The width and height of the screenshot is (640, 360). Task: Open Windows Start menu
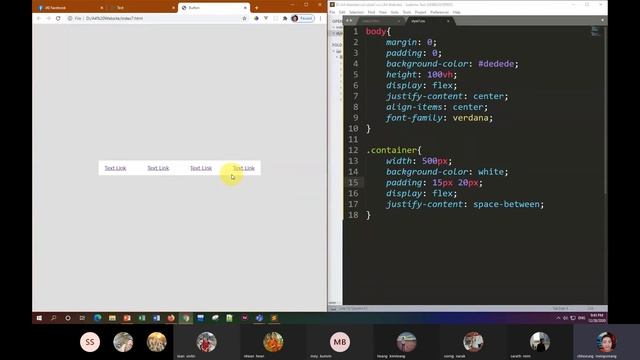coord(39,318)
